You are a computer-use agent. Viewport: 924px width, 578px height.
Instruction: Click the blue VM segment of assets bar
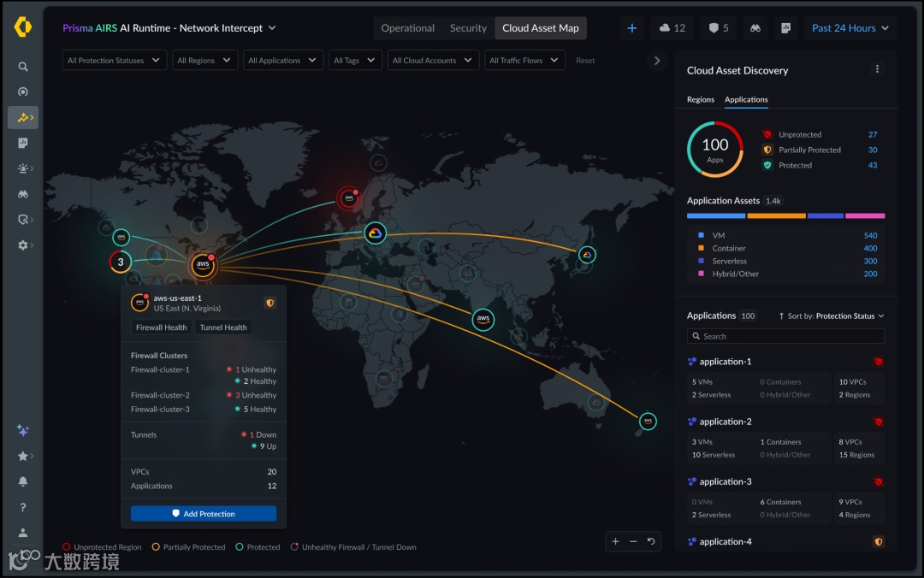coord(715,216)
